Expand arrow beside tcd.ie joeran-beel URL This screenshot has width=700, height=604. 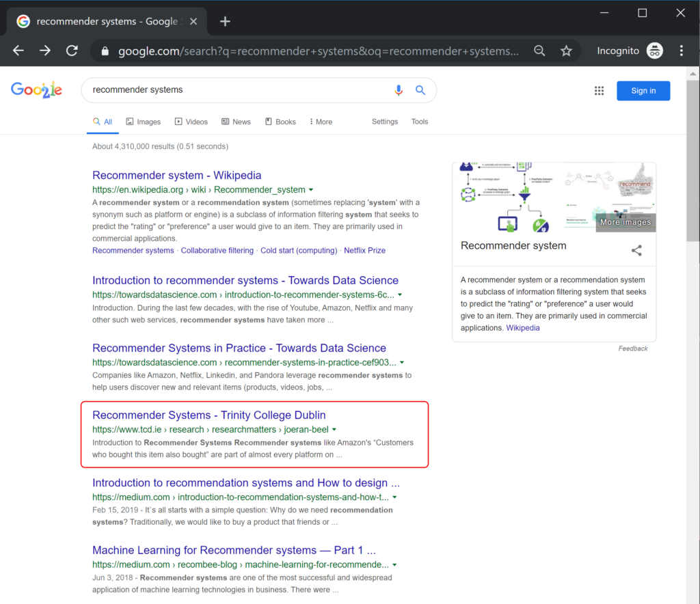tap(334, 430)
